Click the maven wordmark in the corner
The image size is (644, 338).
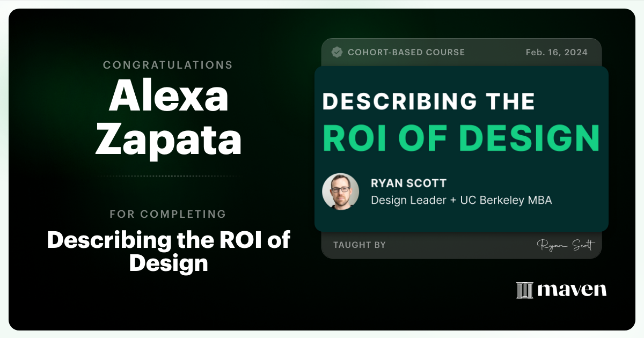tap(572, 290)
